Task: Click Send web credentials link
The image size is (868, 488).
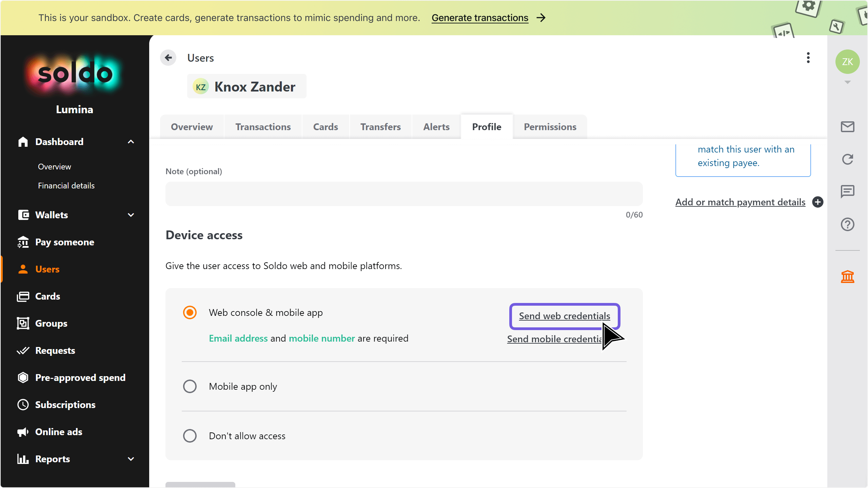Action: 564,316
